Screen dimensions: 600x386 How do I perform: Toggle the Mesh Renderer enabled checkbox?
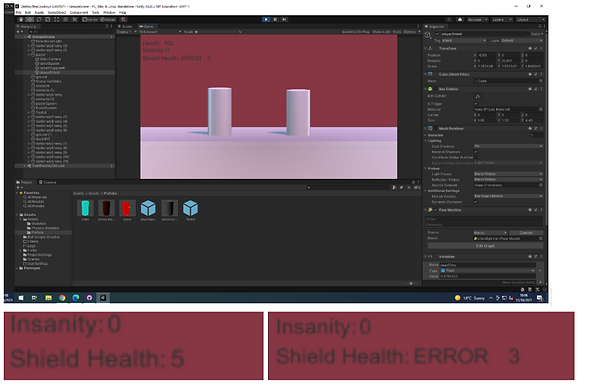coord(435,129)
